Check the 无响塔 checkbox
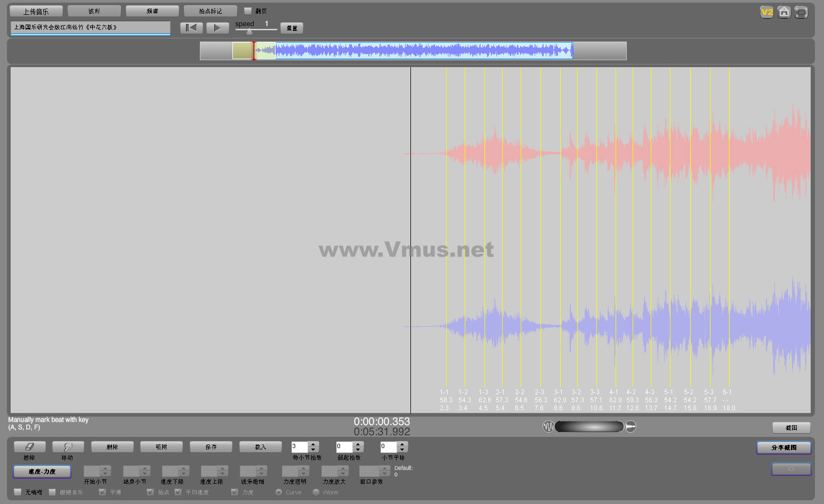The height and width of the screenshot is (504, 824). tap(18, 492)
